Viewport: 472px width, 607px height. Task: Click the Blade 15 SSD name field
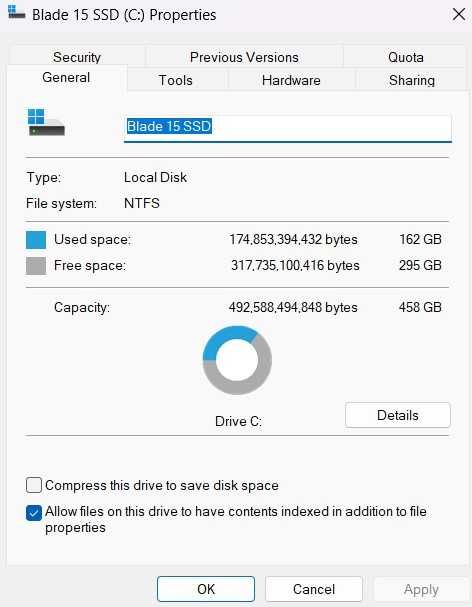(x=288, y=127)
